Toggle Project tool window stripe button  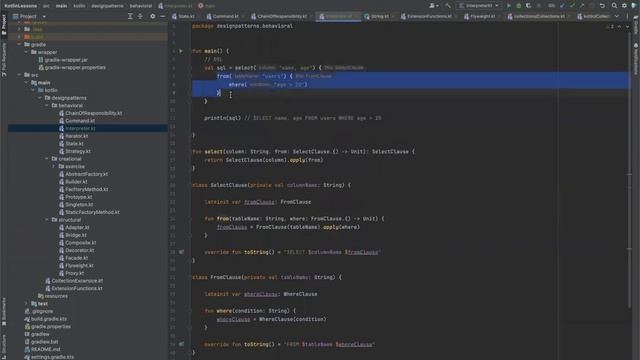point(4,25)
